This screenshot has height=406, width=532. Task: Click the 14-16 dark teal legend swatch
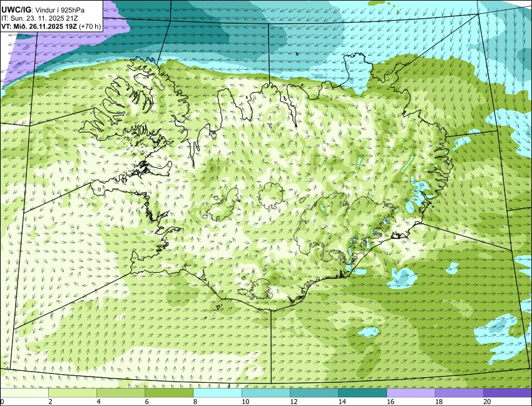(x=362, y=393)
